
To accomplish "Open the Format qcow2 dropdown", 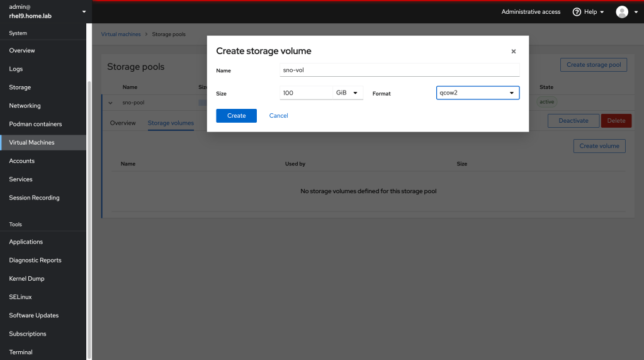I will pyautogui.click(x=477, y=93).
